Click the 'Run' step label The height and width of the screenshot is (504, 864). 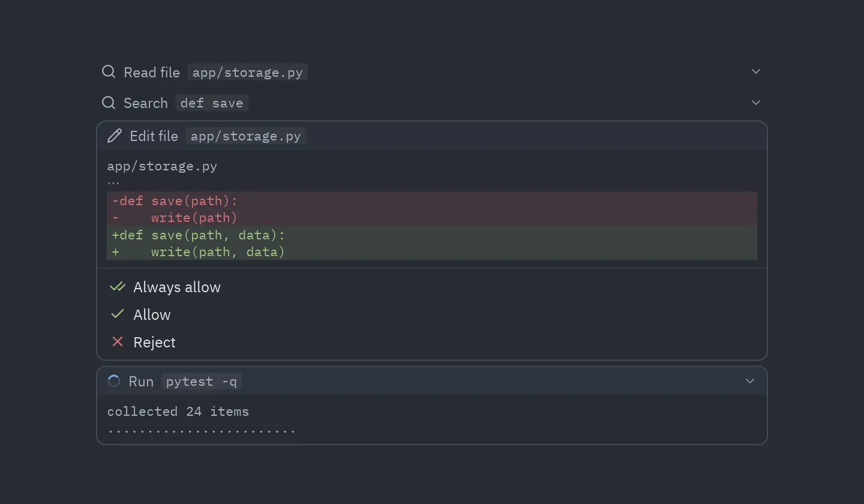click(x=141, y=382)
